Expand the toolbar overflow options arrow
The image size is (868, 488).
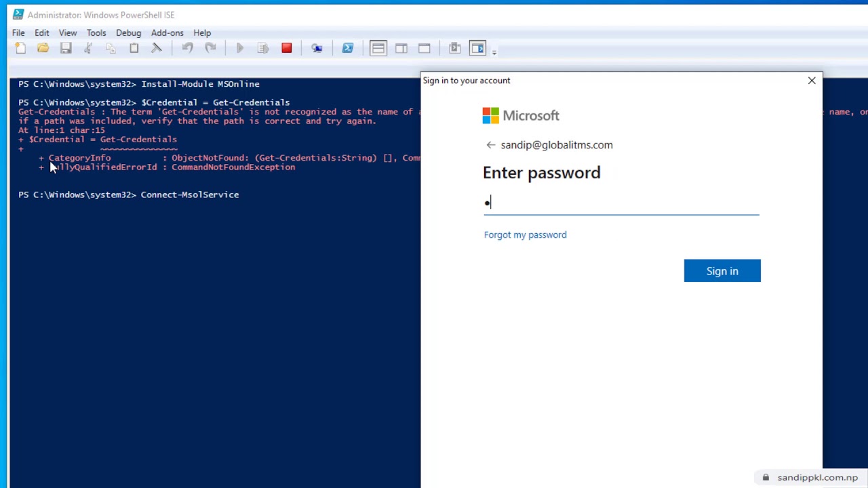tap(494, 51)
